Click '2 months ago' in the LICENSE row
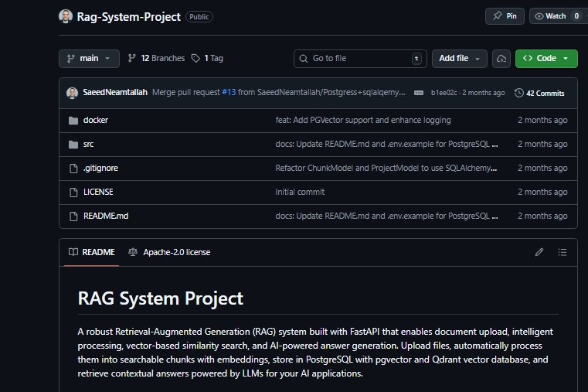 [542, 192]
